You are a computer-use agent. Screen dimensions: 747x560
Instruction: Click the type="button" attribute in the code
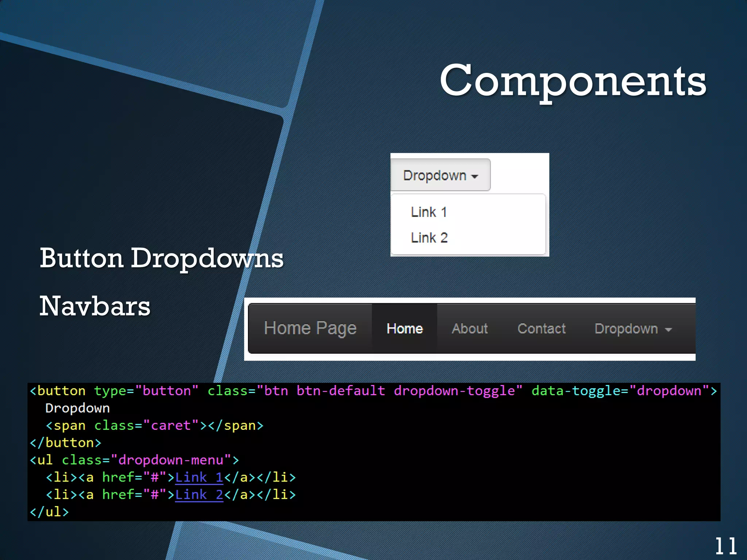tap(146, 391)
